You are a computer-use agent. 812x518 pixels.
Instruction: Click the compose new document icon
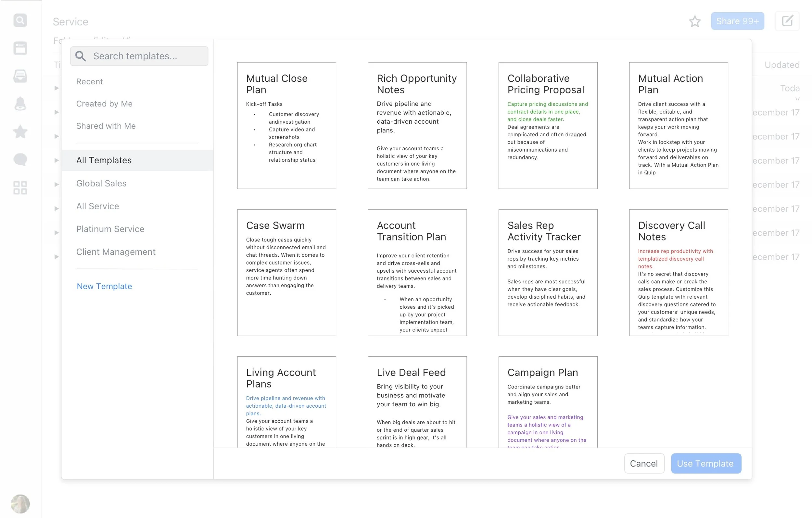(x=787, y=21)
